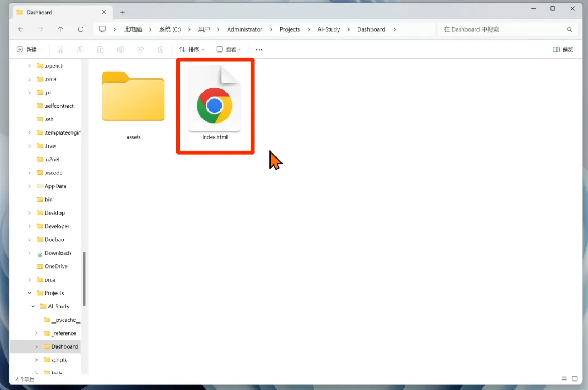Click Dashboard in the address breadcrumb

371,29
